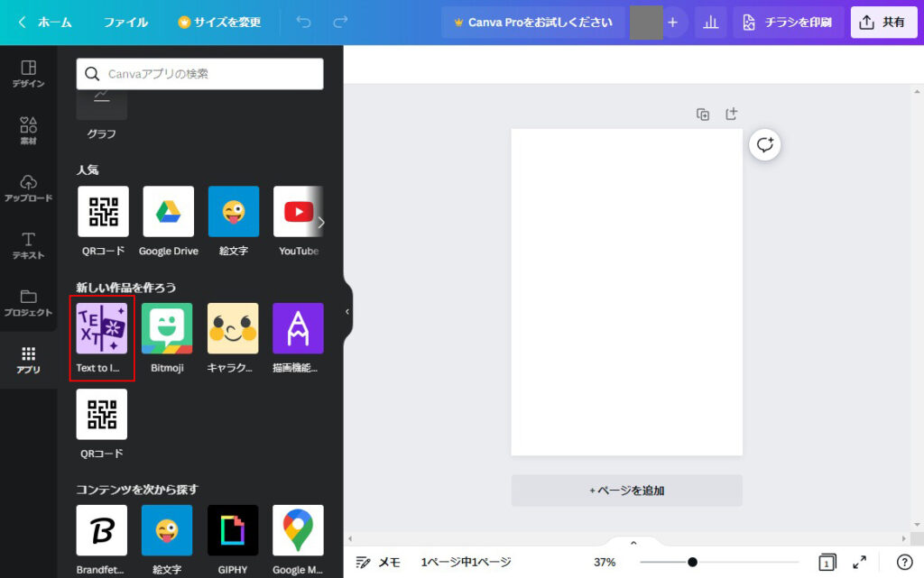924x578 pixels.
Task: Open the help question mark button
Action: (x=904, y=562)
